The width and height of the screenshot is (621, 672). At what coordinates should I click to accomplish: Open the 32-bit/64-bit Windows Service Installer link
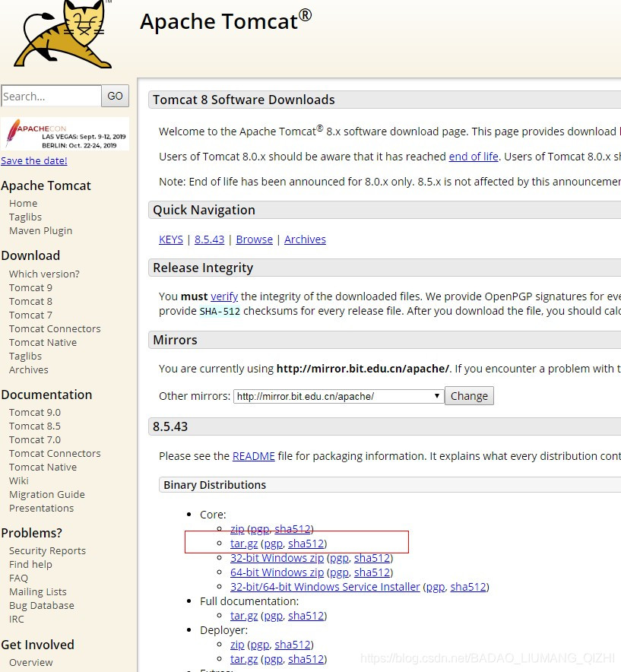point(325,586)
